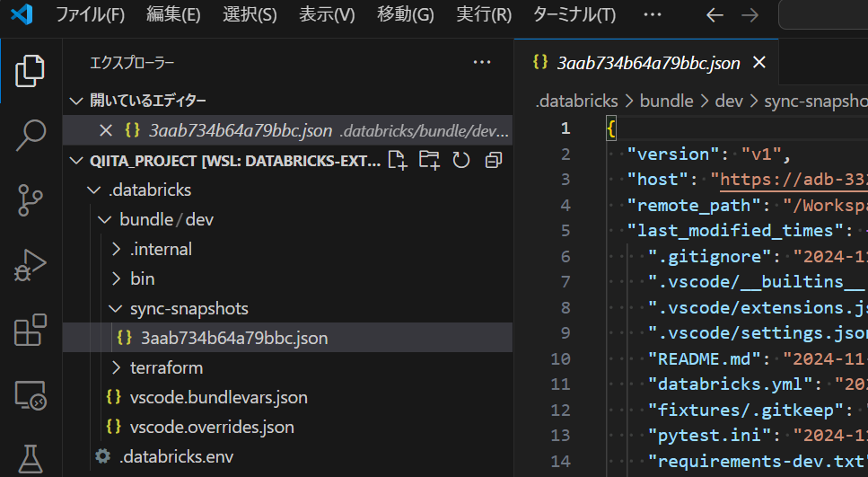Click dev breadcrumb segment

(x=729, y=101)
